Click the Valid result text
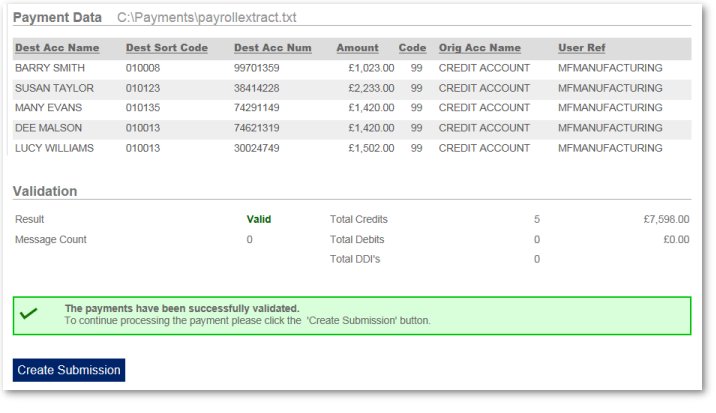Viewport: 716px width, 413px height. click(259, 219)
